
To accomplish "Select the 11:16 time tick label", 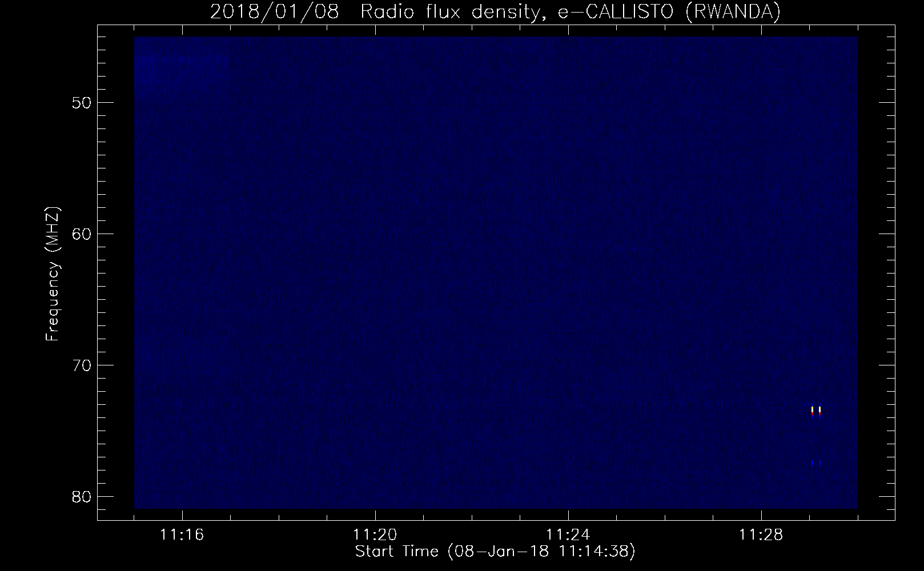I will [182, 535].
